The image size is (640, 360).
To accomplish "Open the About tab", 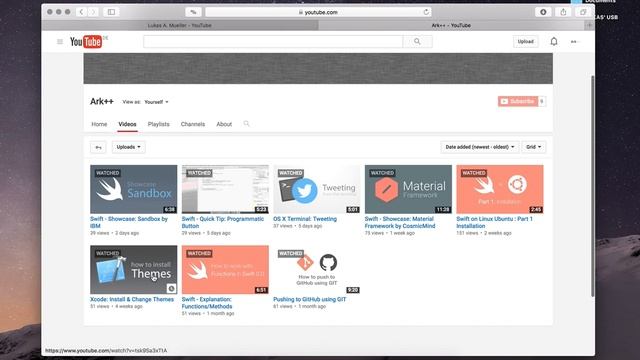I will click(224, 124).
